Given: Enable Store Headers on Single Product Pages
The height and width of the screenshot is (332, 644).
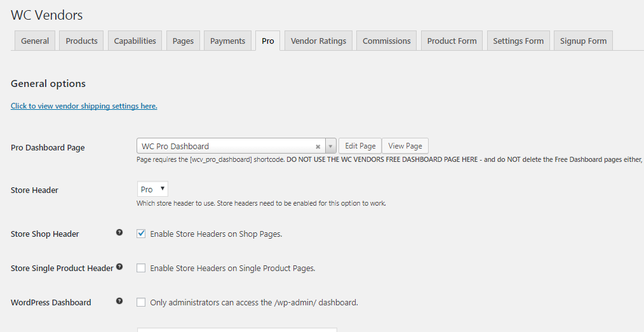Looking at the screenshot, I should click(141, 268).
